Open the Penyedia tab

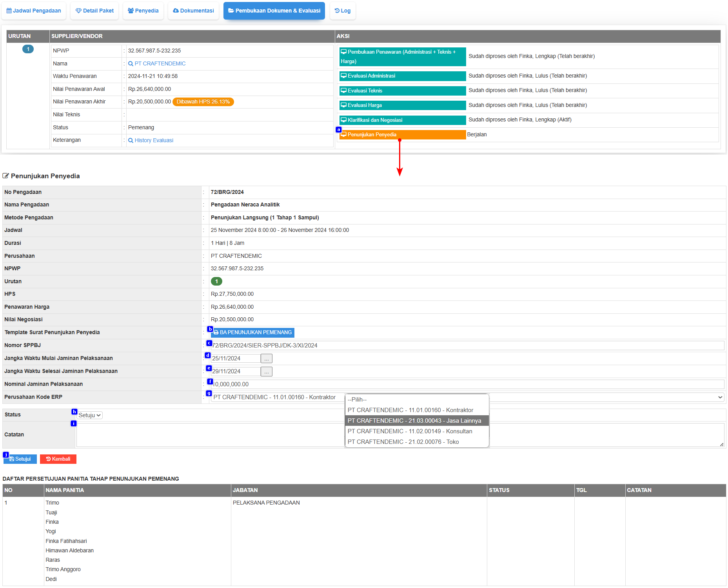coord(143,11)
